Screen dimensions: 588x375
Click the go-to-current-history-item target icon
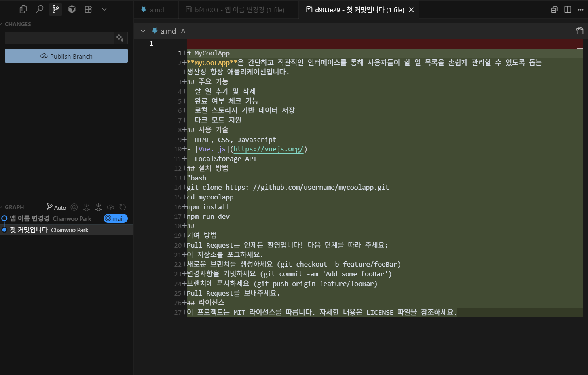pos(74,207)
